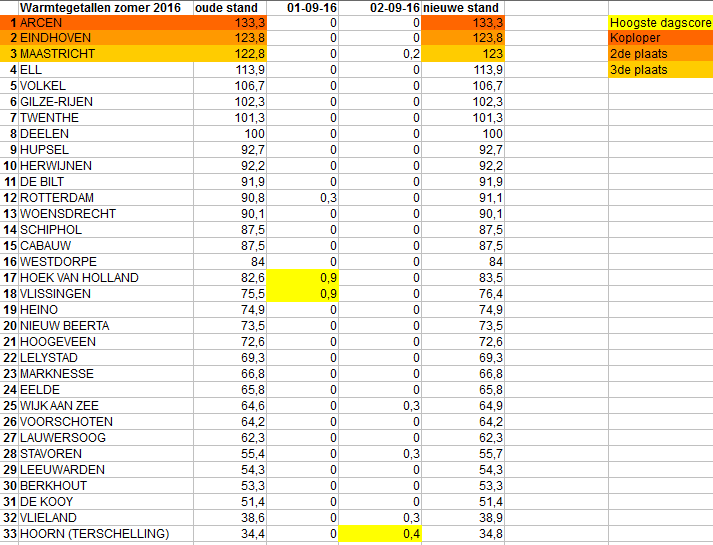Select the HOOGEVEEN station cell
Viewport: 713px width, 545px height.
106,342
